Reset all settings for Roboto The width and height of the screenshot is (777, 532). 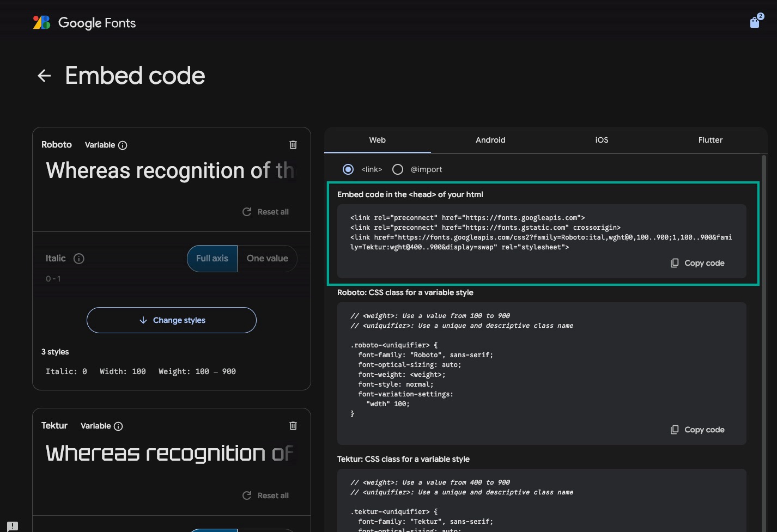pos(266,212)
